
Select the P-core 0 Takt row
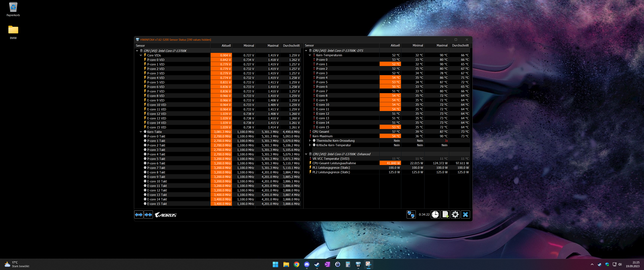click(x=156, y=136)
